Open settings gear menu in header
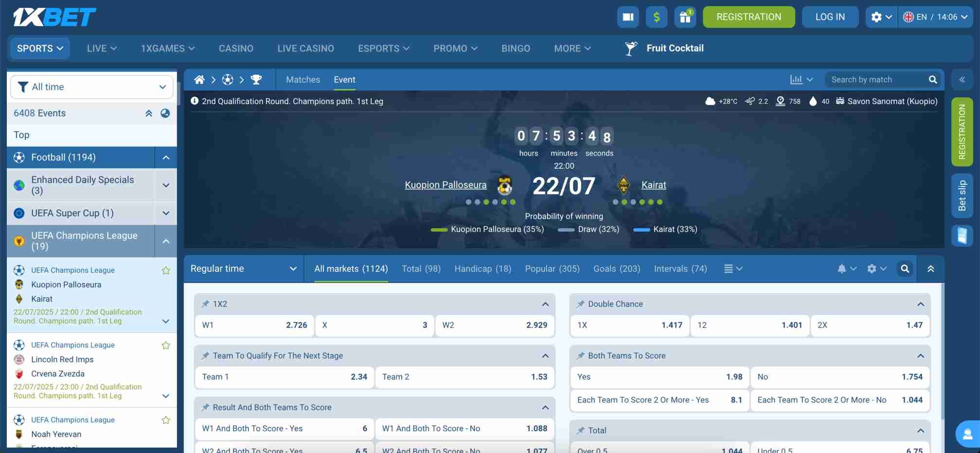The height and width of the screenshot is (453, 980). (881, 17)
